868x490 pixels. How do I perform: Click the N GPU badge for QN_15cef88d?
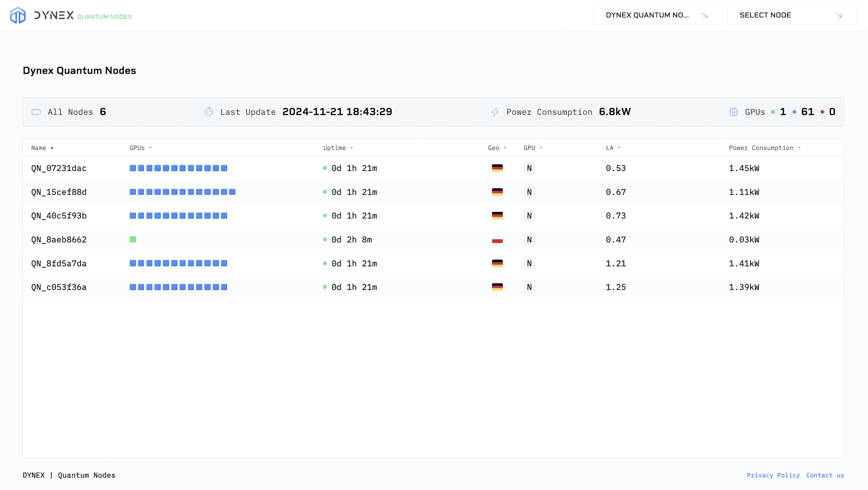pyautogui.click(x=529, y=192)
